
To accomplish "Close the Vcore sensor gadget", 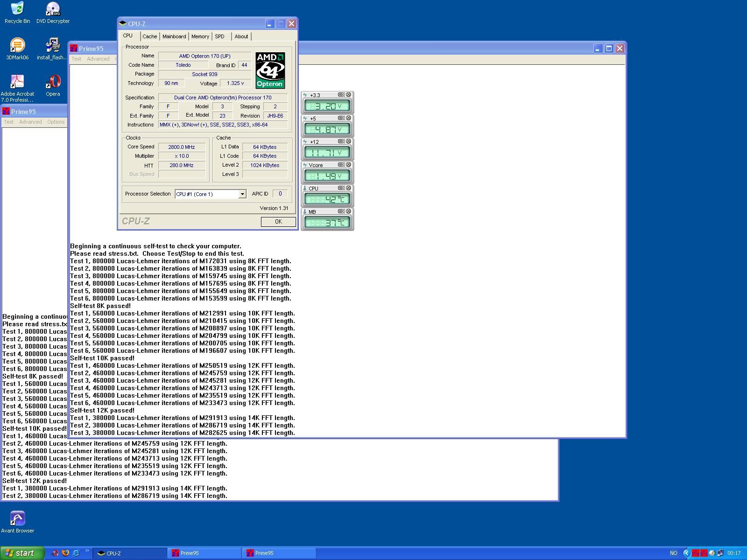I will click(x=348, y=165).
